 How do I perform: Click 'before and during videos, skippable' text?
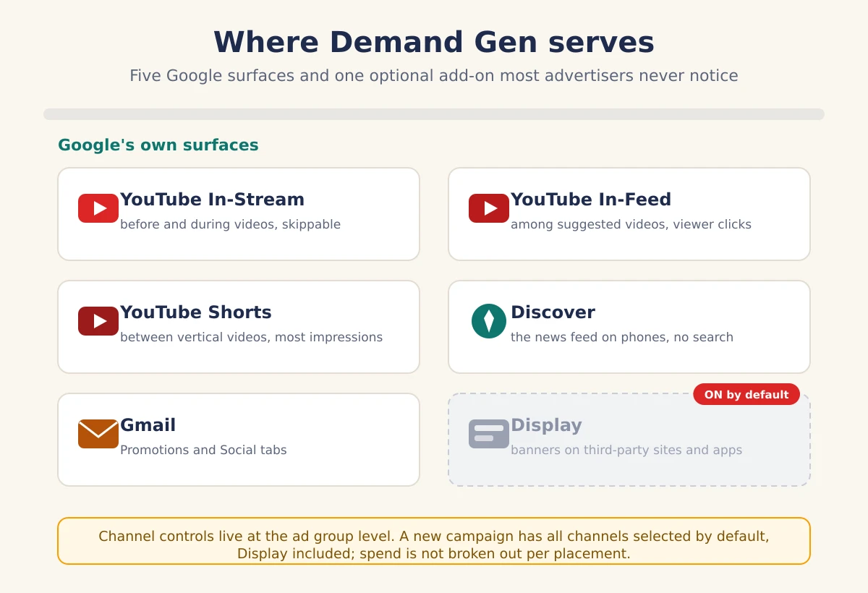coord(230,224)
